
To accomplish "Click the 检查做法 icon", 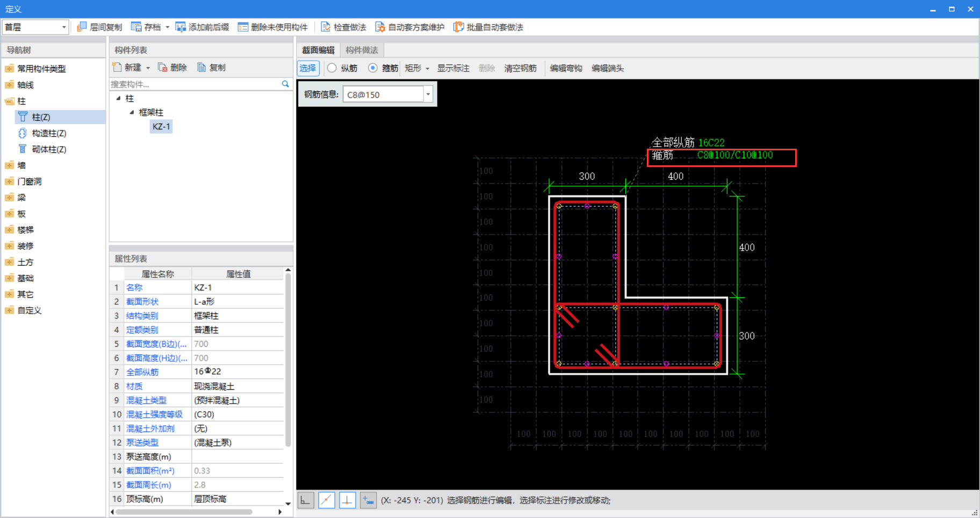I will pos(326,27).
